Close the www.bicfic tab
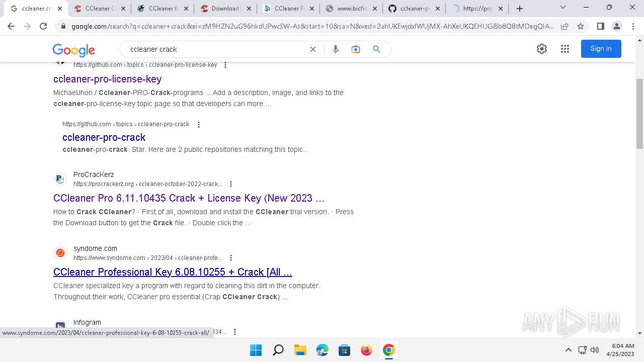Viewport: 644px width, 362px height. [x=375, y=9]
